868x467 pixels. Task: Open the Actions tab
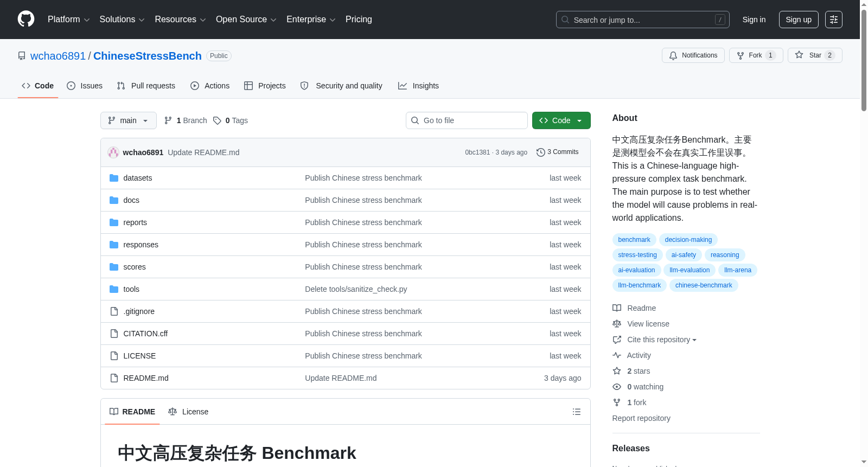coord(210,86)
